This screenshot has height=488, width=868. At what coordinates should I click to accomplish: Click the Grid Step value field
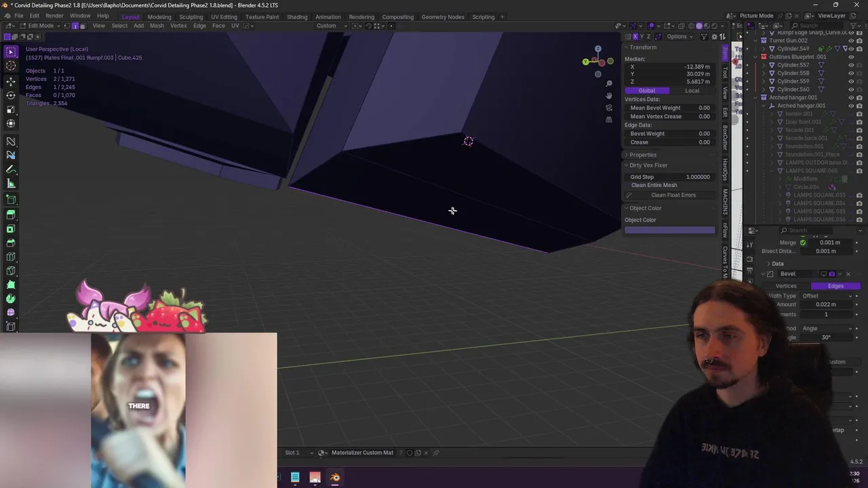[669, 177]
